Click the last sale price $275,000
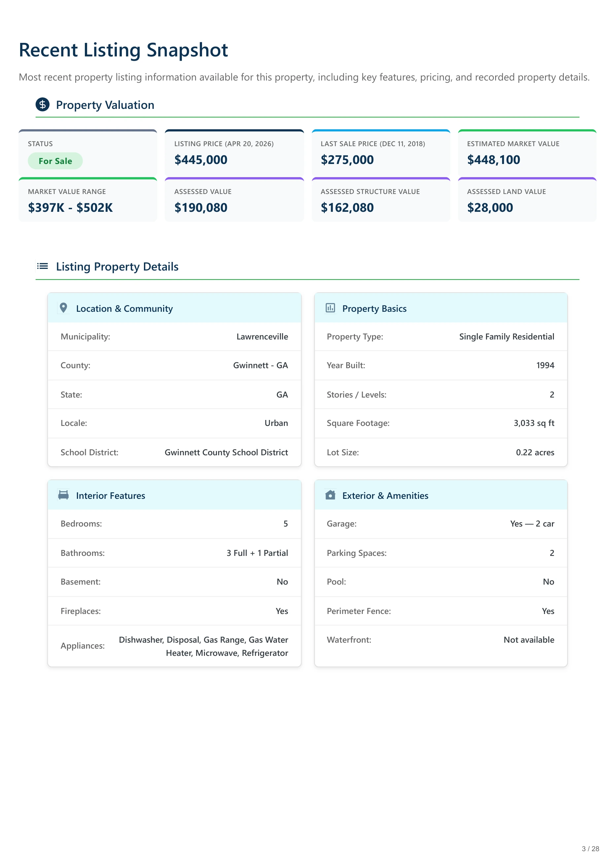This screenshot has width=615, height=868. click(x=347, y=160)
